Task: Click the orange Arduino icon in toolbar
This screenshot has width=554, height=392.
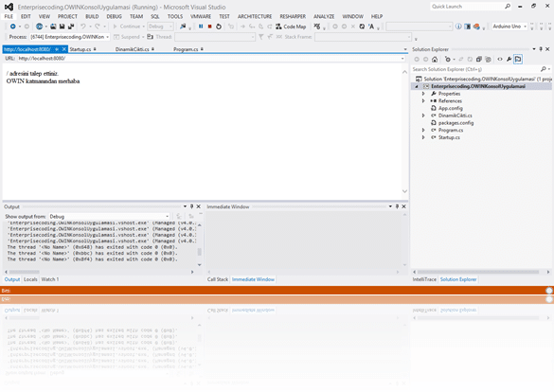Action: point(476,27)
